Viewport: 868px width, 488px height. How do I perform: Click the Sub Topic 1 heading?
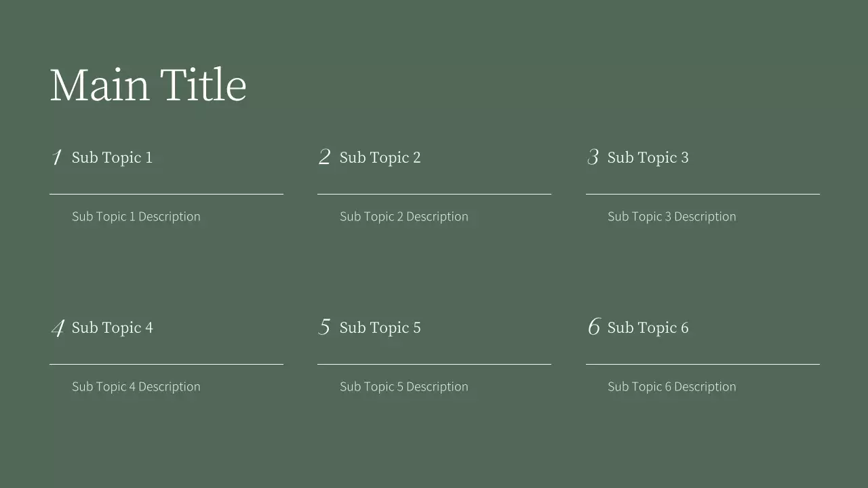[112, 158]
